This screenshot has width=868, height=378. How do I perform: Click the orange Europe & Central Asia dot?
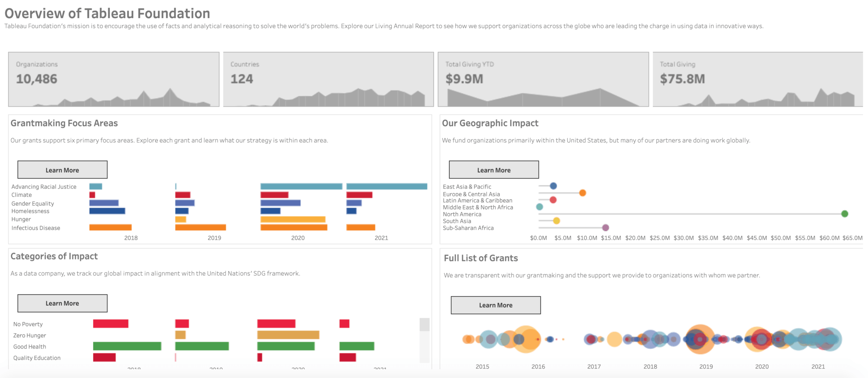click(582, 193)
